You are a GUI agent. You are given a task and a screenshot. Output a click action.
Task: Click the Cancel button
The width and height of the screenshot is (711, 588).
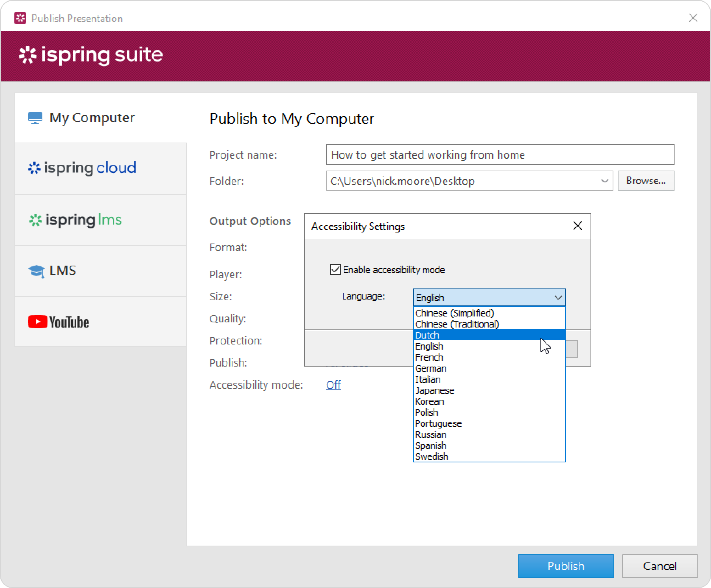click(659, 566)
